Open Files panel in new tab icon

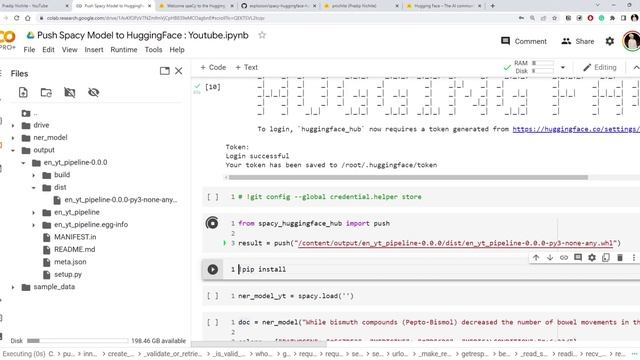point(164,71)
